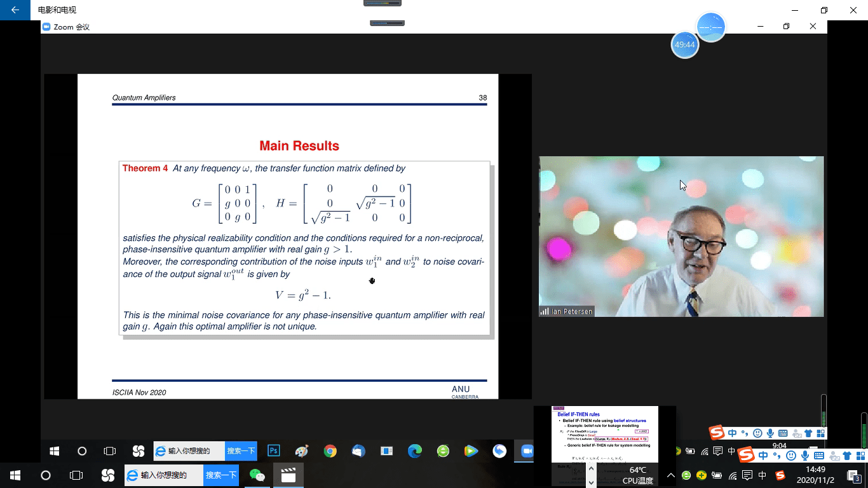Click the down arrow beside the CPU temperature
Viewport: 868px width, 488px height.
point(592,482)
